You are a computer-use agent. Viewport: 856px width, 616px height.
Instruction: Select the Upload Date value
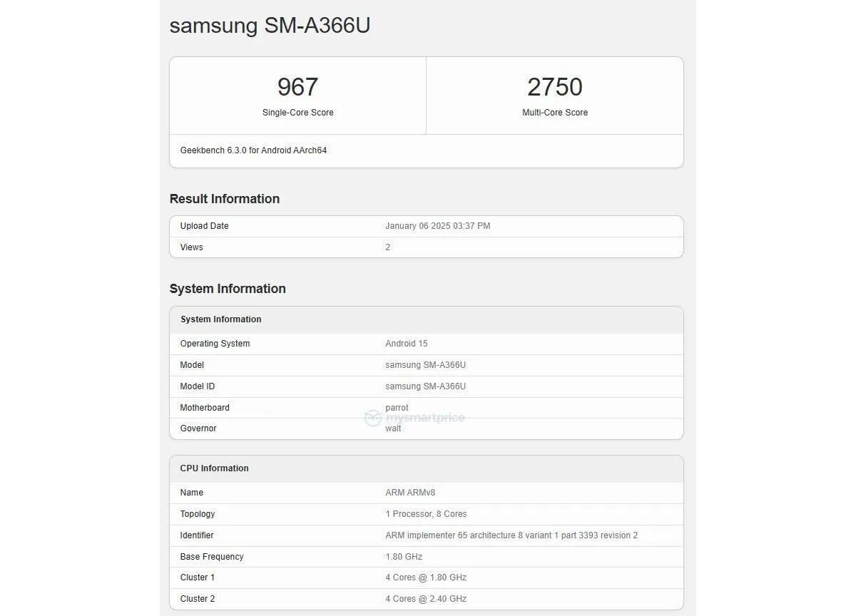437,226
